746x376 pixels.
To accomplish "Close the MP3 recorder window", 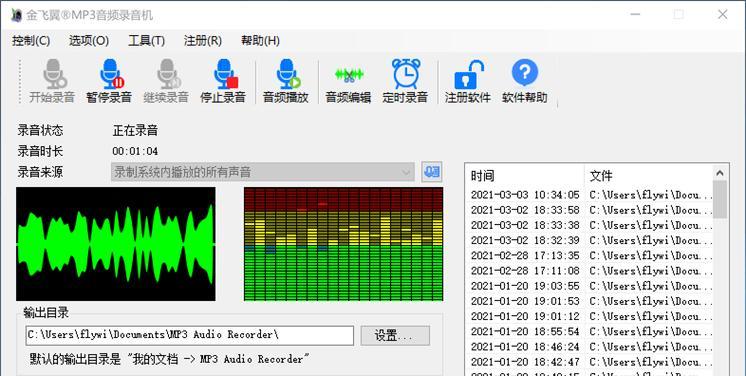I will tap(723, 15).
